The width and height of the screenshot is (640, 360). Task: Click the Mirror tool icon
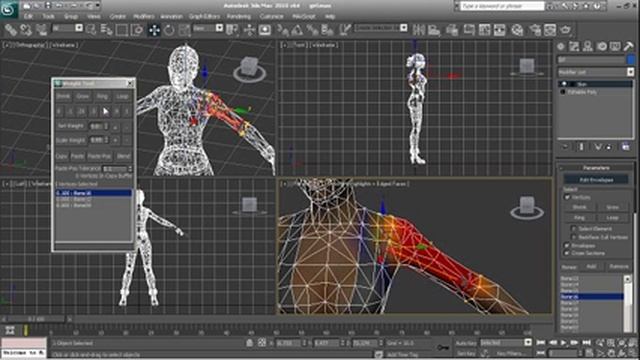coord(419,29)
